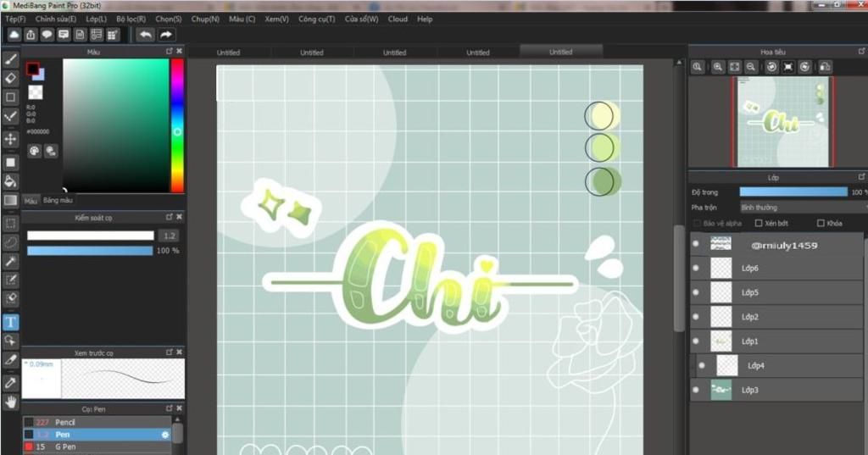Viewport: 868px width, 455px height.
Task: Click the export share icon in toolbar
Action: click(31, 35)
